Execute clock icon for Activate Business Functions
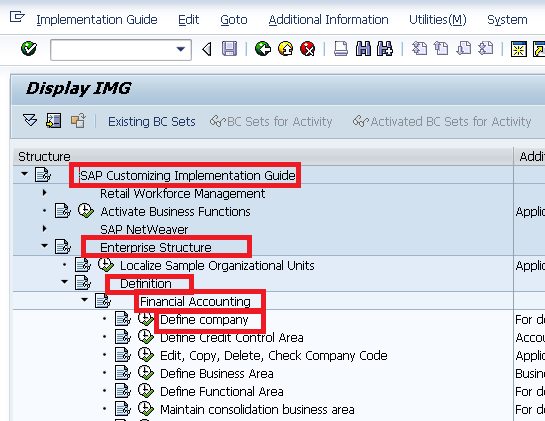The height and width of the screenshot is (421, 545). [86, 211]
